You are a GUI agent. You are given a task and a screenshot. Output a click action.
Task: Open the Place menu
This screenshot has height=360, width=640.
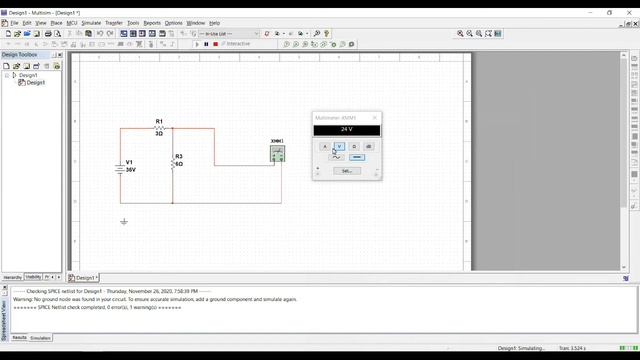pos(56,23)
